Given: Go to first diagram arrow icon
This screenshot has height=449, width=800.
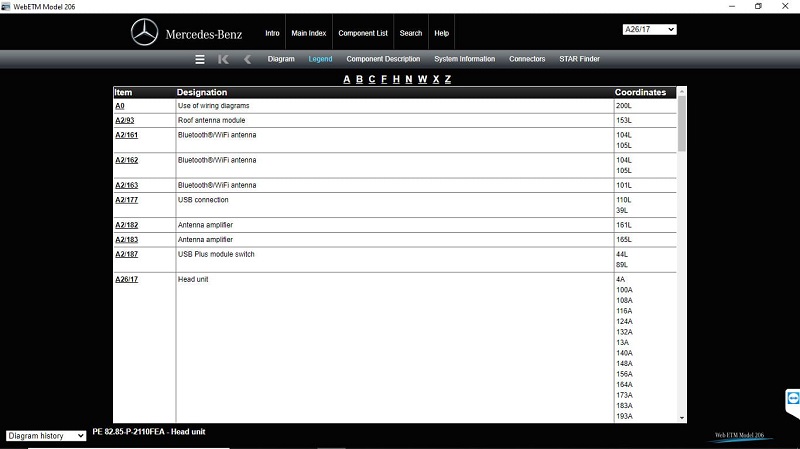Looking at the screenshot, I should point(223,60).
